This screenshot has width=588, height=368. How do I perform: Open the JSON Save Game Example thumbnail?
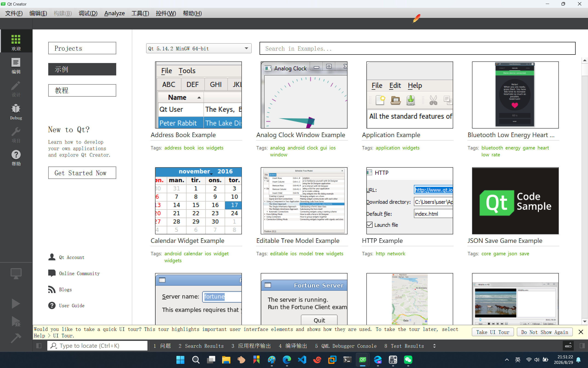[x=515, y=201]
